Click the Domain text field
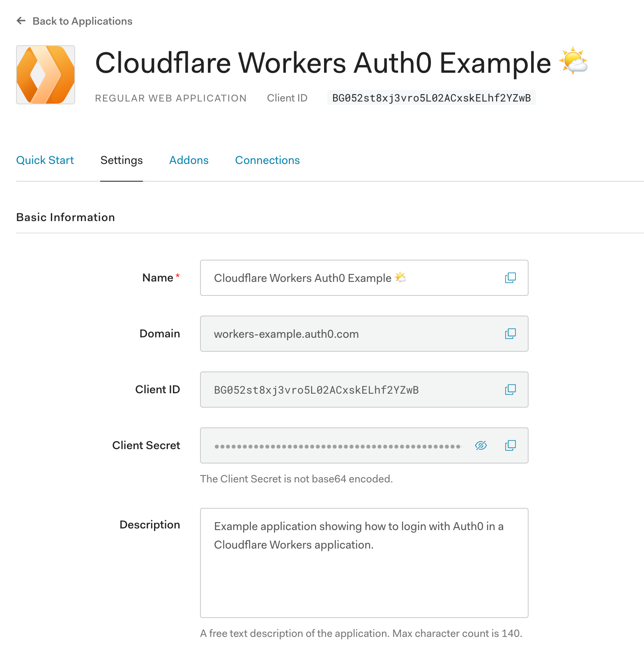This screenshot has height=655, width=644. 349,334
